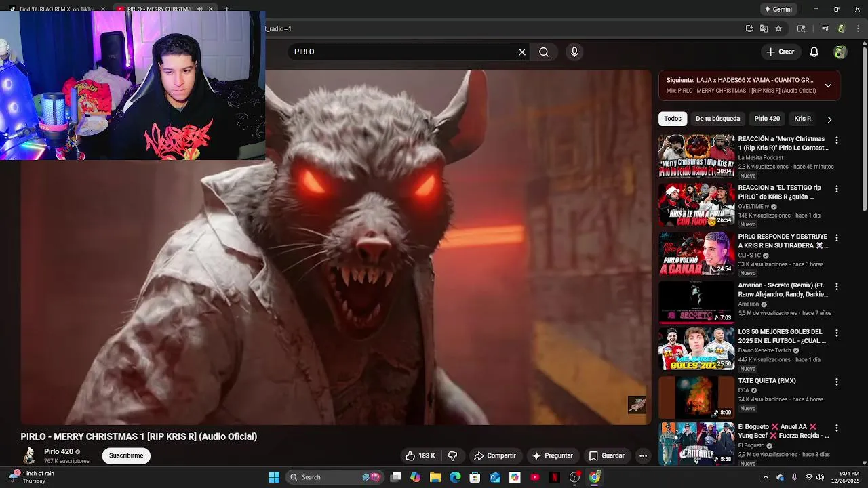The width and height of the screenshot is (868, 488).
Task: Click the Windows taskbar Search box
Action: click(x=334, y=477)
